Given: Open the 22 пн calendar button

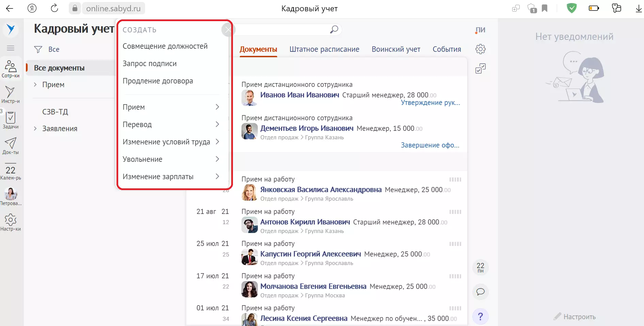Looking at the screenshot, I should click(481, 267).
